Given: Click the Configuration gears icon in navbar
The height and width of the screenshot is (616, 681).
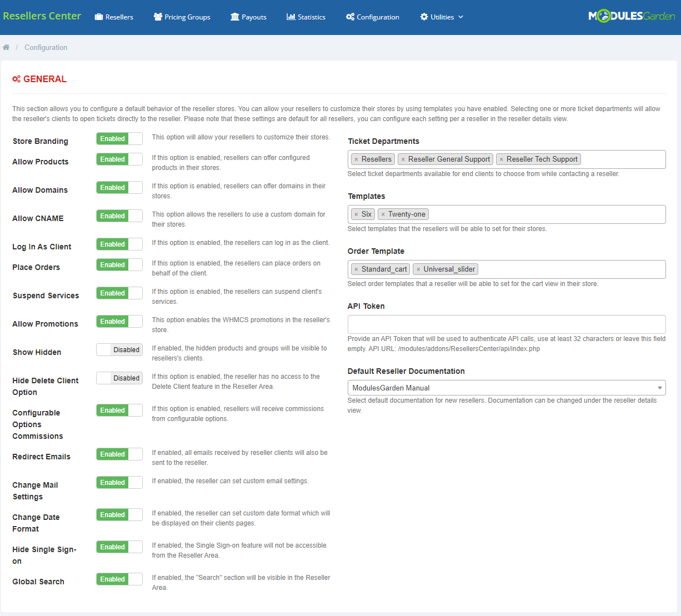Looking at the screenshot, I should click(x=350, y=17).
